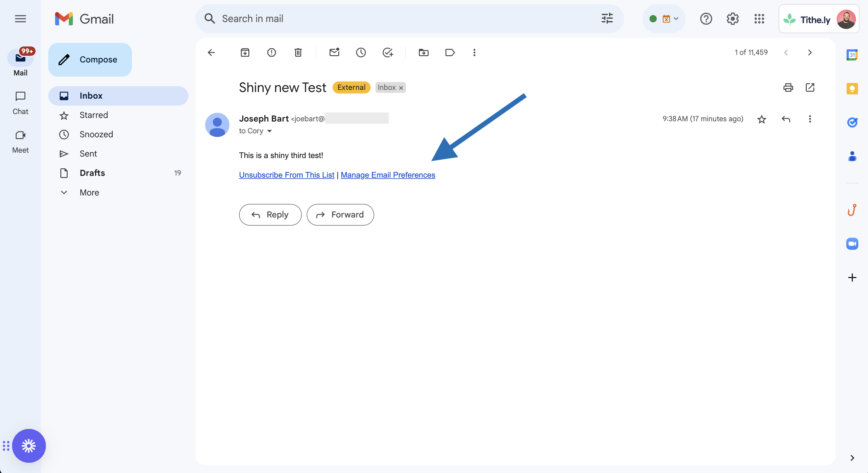Viewport: 868px width, 473px height.
Task: Click the External label badge
Action: (x=351, y=87)
